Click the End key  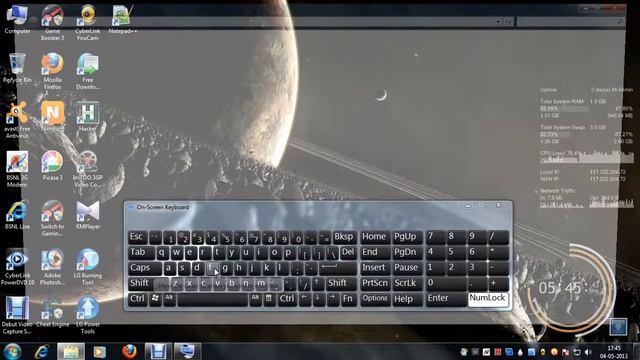[x=374, y=253]
